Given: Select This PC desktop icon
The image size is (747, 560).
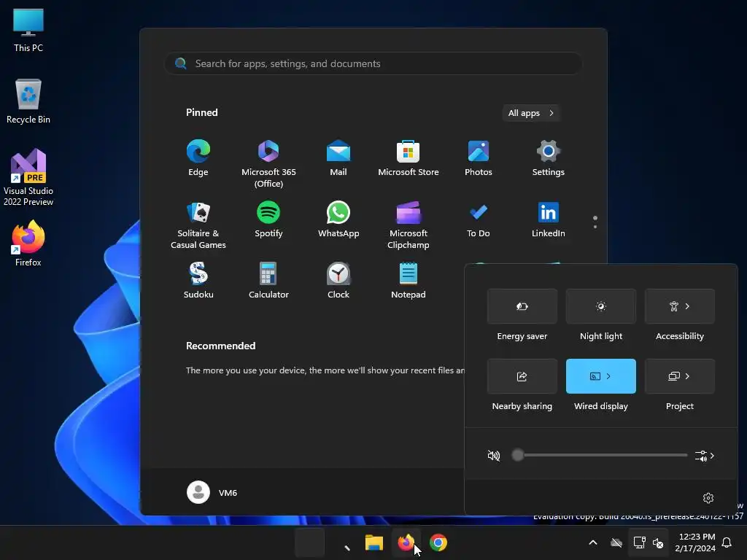Looking at the screenshot, I should pos(28,30).
